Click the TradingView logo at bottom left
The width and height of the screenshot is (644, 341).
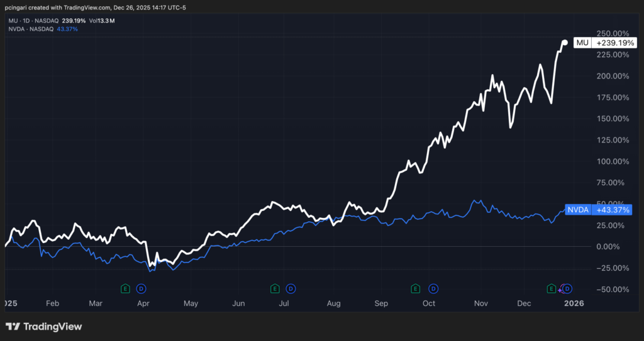pos(43,327)
